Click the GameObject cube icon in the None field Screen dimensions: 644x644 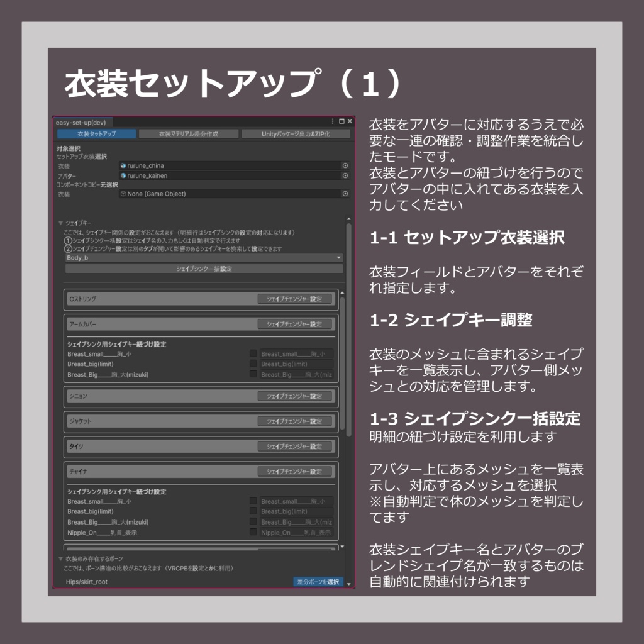(x=123, y=194)
